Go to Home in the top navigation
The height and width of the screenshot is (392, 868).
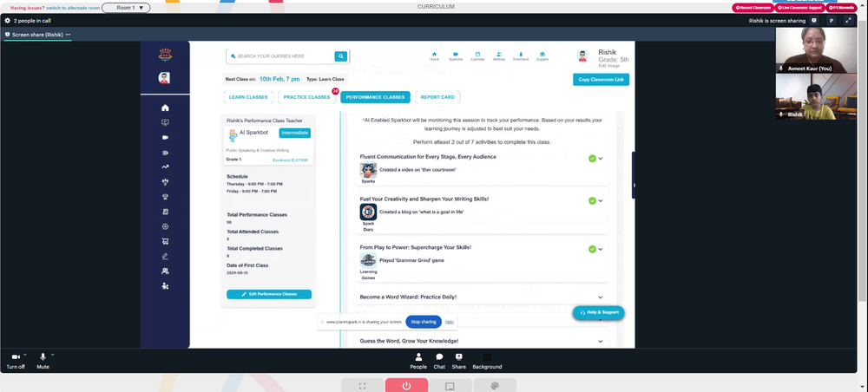coord(435,56)
